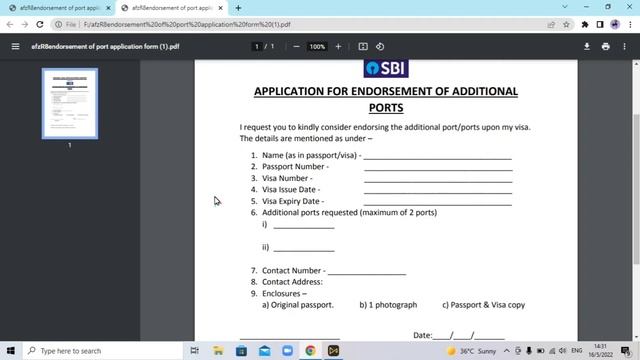Open the tab search dropdown arrow
This screenshot has height=360, width=640.
coord(564,7)
